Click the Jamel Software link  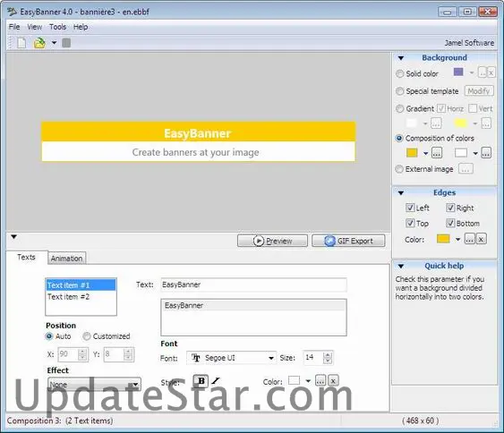[x=469, y=43]
